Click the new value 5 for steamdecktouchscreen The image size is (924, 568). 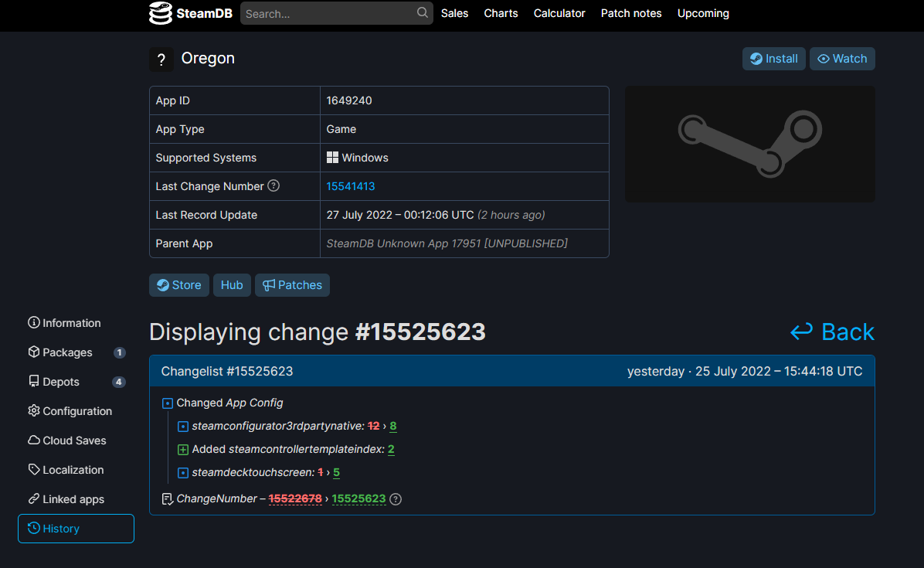(337, 472)
